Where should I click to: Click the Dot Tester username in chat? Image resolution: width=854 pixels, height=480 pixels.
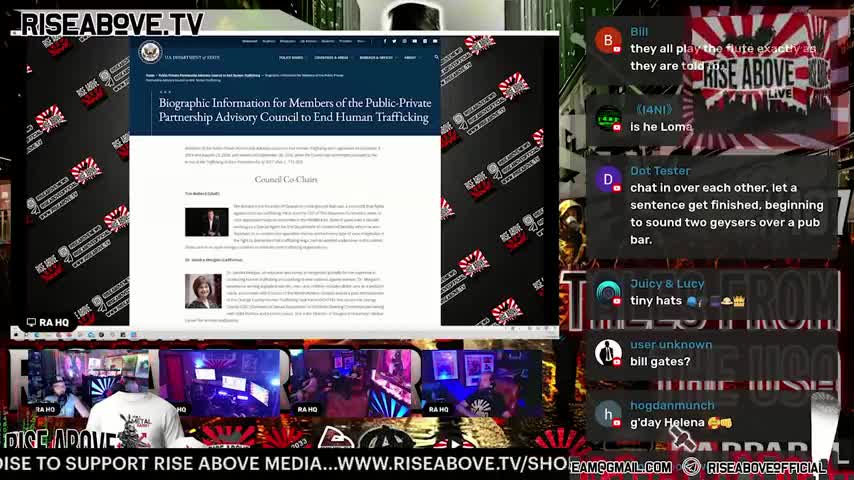tap(660, 171)
